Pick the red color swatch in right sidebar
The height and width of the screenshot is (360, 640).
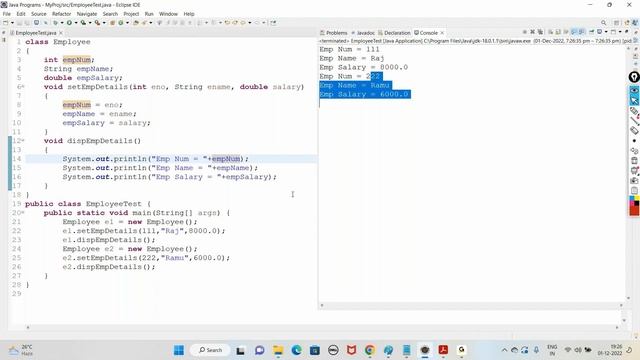634,210
